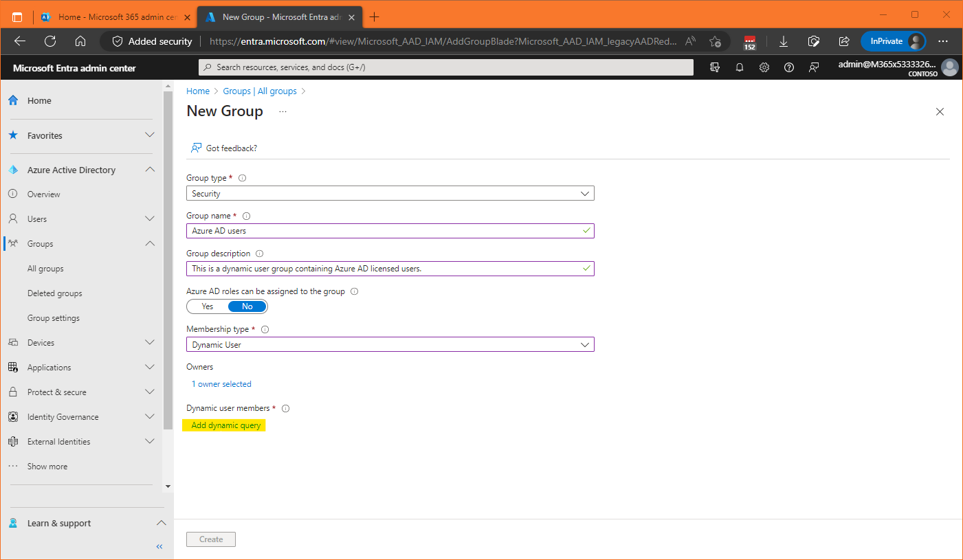Click the 1 owner selected link
Screen dimensions: 963x560
221,384
